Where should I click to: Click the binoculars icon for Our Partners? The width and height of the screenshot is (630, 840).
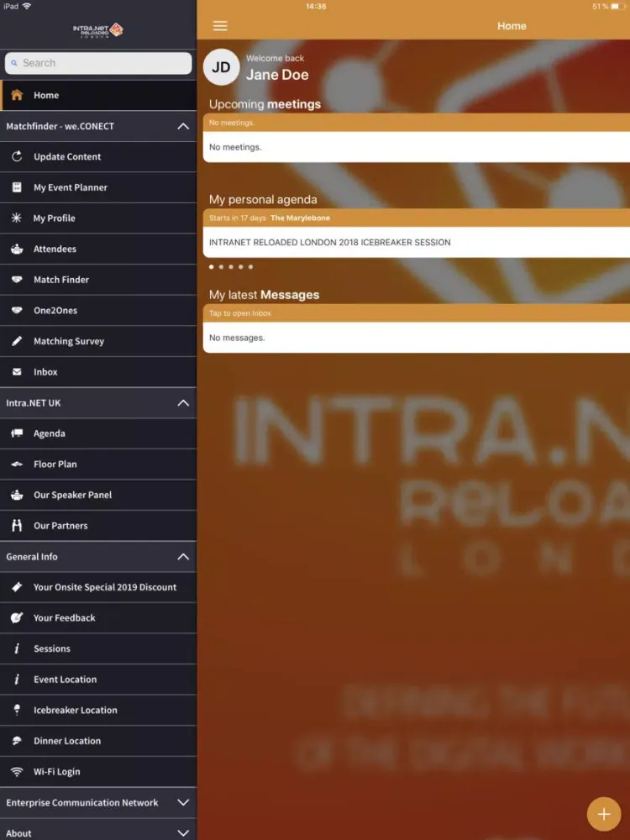17,526
